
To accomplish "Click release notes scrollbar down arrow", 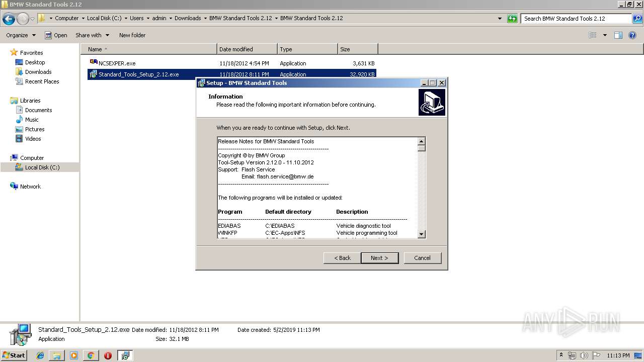I will [422, 234].
